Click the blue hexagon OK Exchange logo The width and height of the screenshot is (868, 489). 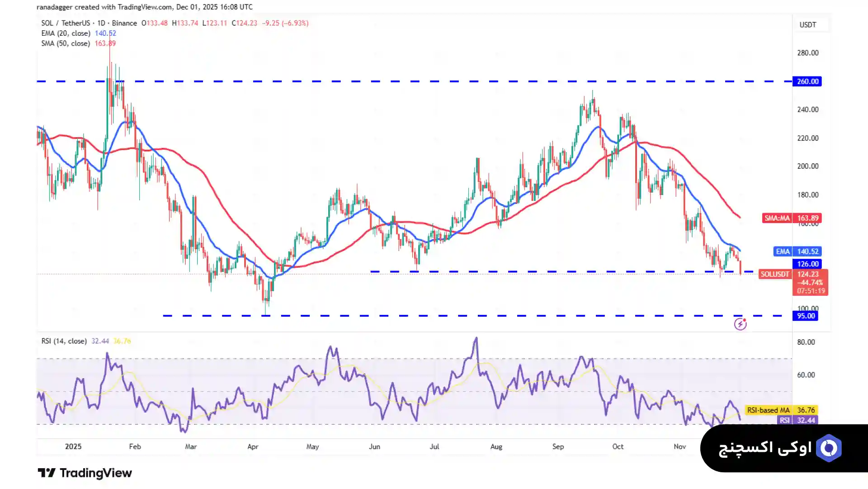coord(829,448)
